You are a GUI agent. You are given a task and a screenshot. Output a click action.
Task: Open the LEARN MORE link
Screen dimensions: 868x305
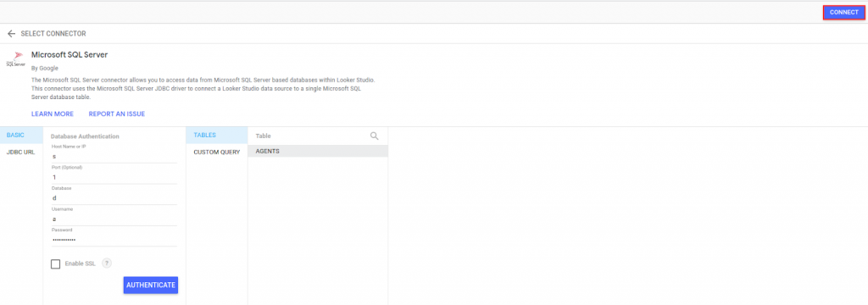tap(53, 114)
